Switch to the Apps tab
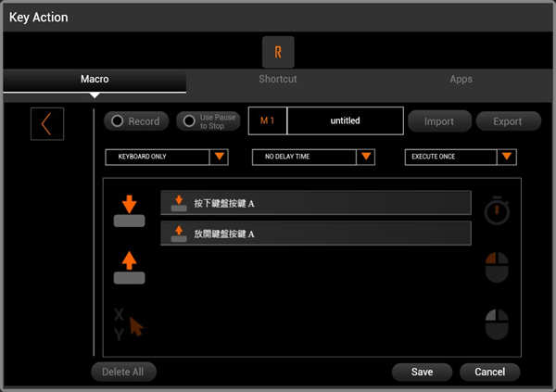 [461, 79]
